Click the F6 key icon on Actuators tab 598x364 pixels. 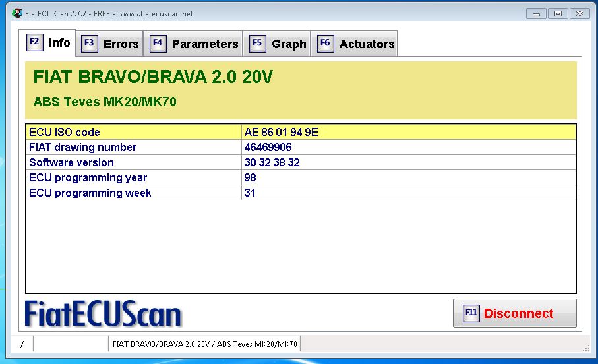pyautogui.click(x=325, y=44)
